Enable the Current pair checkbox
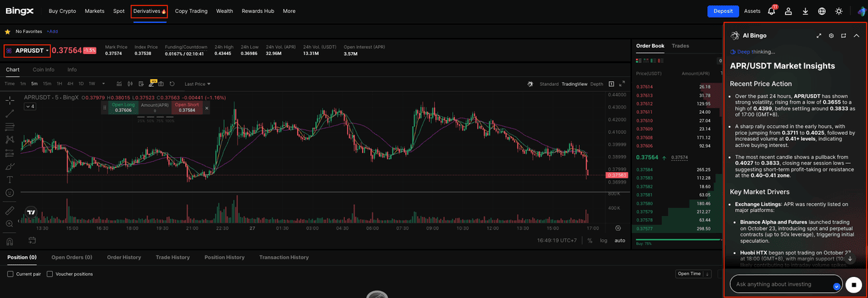The image size is (868, 298). pyautogui.click(x=10, y=274)
